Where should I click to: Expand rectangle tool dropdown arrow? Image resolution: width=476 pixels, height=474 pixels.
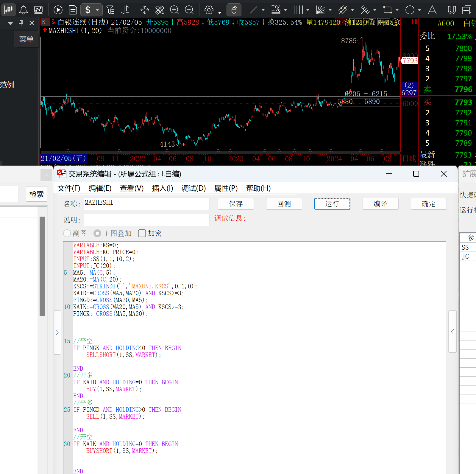tap(397, 10)
